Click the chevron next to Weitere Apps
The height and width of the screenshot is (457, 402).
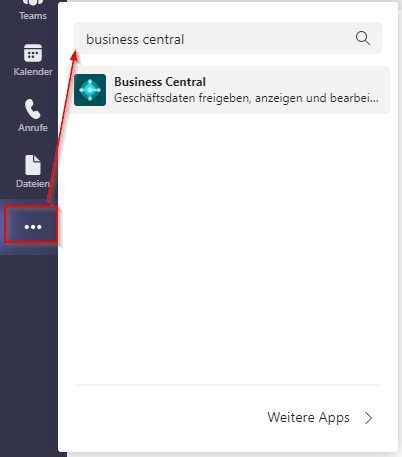(368, 418)
